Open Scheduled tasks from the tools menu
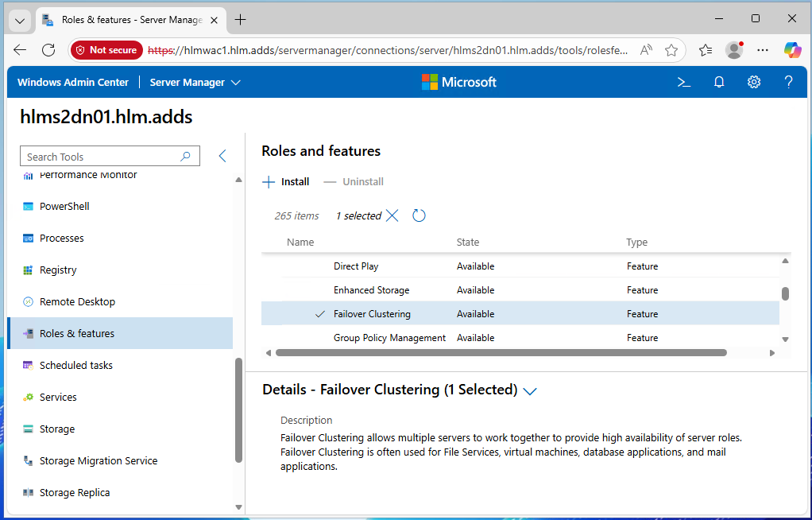The height and width of the screenshot is (520, 812). [x=76, y=365]
